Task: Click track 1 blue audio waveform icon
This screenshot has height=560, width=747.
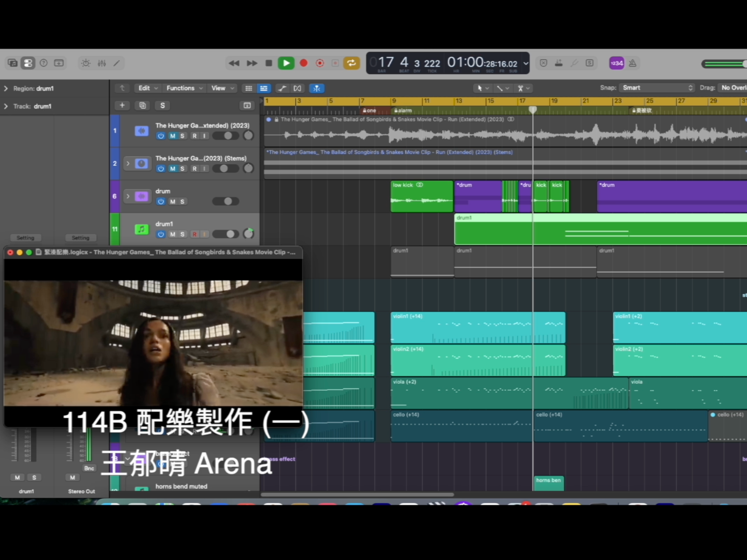Action: pyautogui.click(x=142, y=131)
